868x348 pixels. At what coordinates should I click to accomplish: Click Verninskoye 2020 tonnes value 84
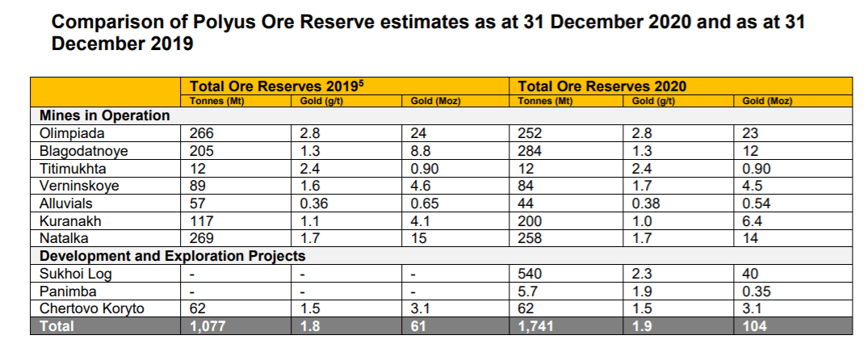click(526, 186)
